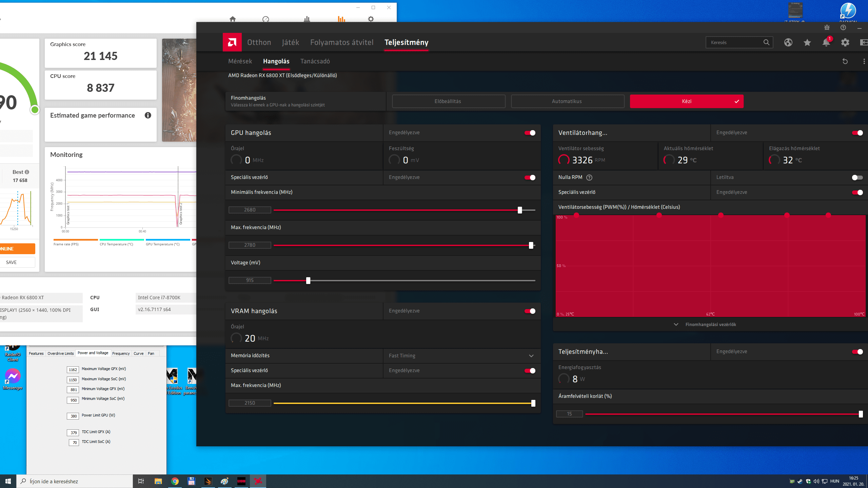
Task: Click the Voltage (mV) slider handle
Action: [x=308, y=281]
